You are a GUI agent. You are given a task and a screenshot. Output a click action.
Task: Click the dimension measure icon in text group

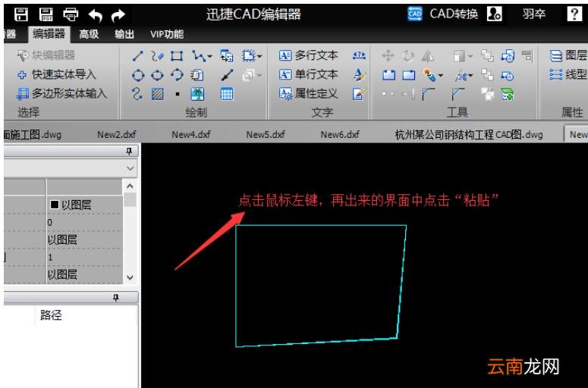click(x=359, y=56)
